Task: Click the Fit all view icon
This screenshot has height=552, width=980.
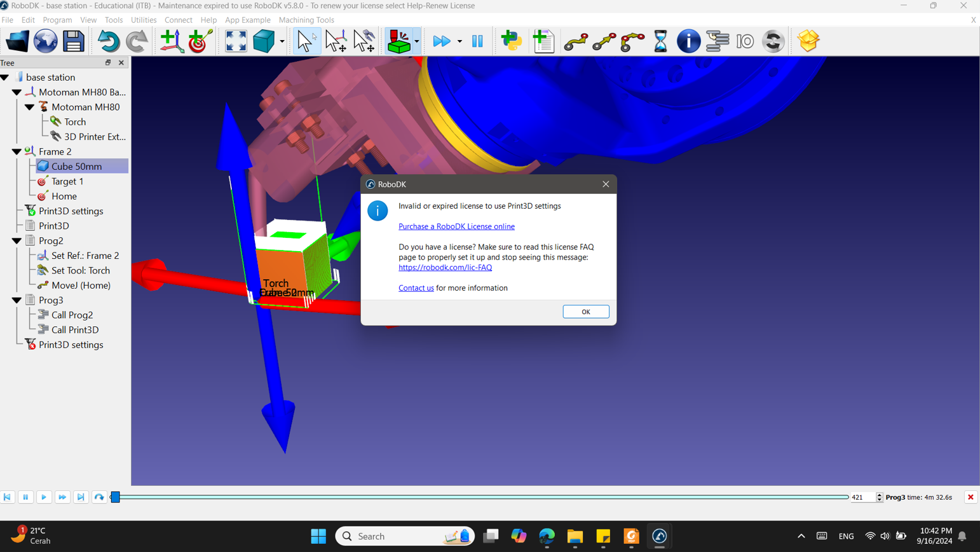Action: (236, 41)
